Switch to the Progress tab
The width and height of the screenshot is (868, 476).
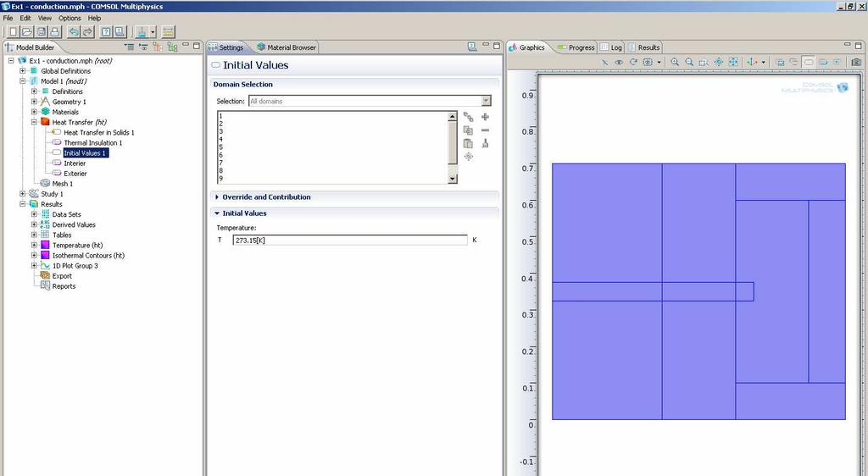coord(576,47)
